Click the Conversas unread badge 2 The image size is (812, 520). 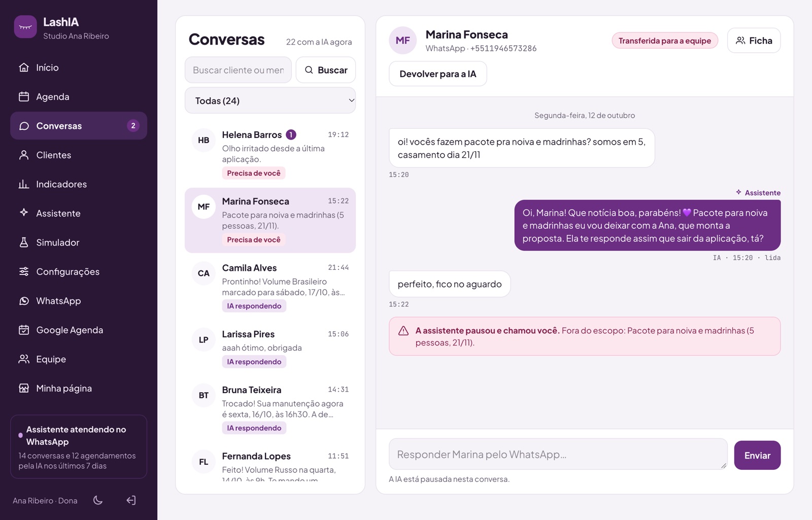pyautogui.click(x=133, y=126)
